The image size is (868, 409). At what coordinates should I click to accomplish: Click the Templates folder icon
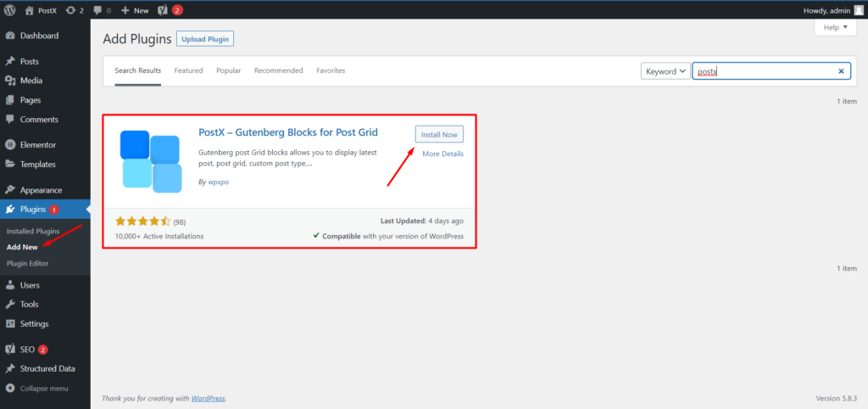10,165
